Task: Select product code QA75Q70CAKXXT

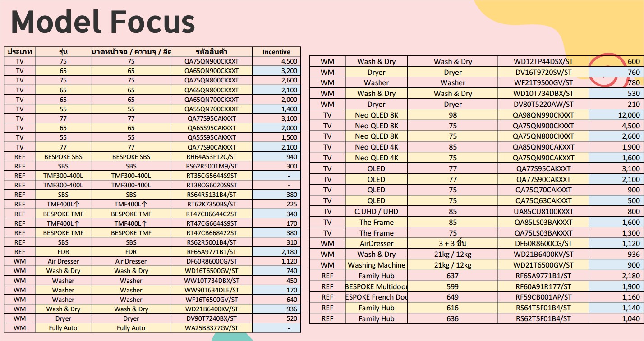Action: coord(543,190)
